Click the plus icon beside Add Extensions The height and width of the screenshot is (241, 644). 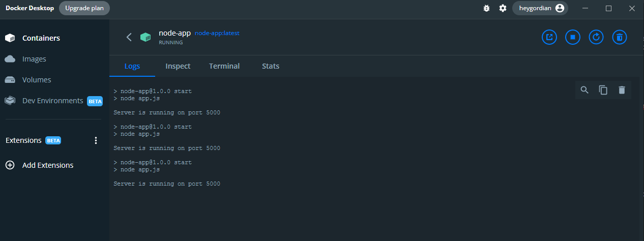(x=10, y=165)
